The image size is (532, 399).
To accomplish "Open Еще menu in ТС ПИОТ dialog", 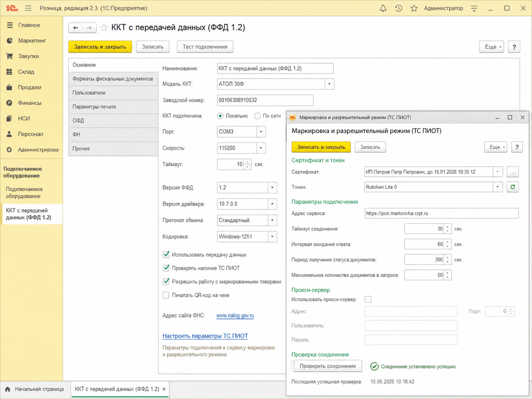I will click(x=496, y=147).
